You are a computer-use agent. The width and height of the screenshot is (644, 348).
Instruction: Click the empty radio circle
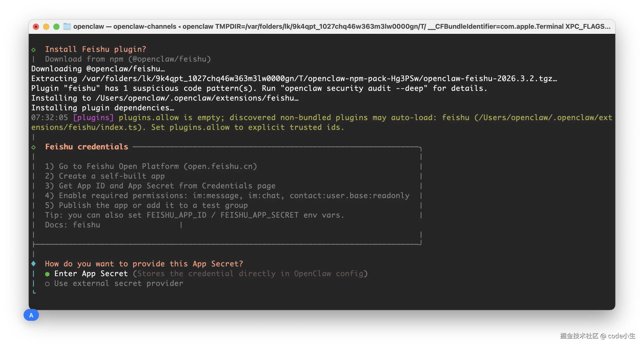[x=47, y=284]
